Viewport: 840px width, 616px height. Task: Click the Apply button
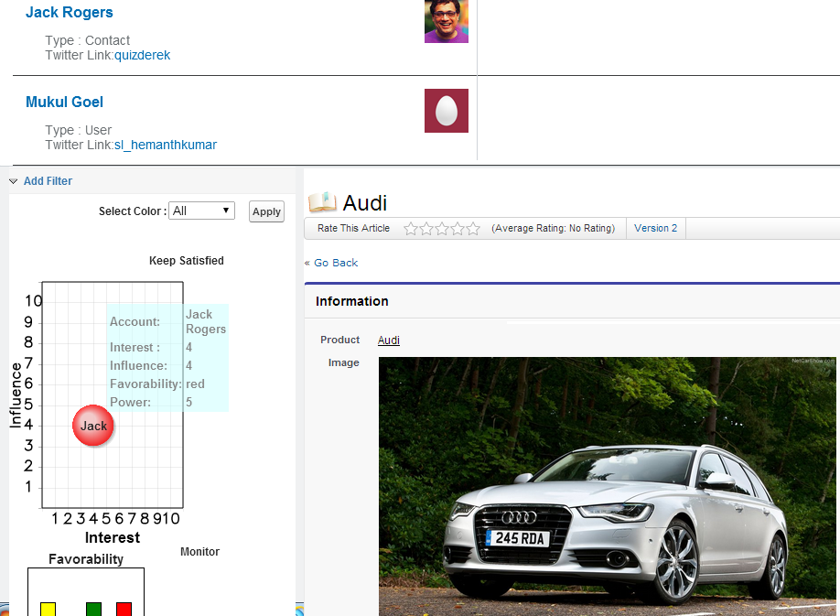tap(266, 211)
